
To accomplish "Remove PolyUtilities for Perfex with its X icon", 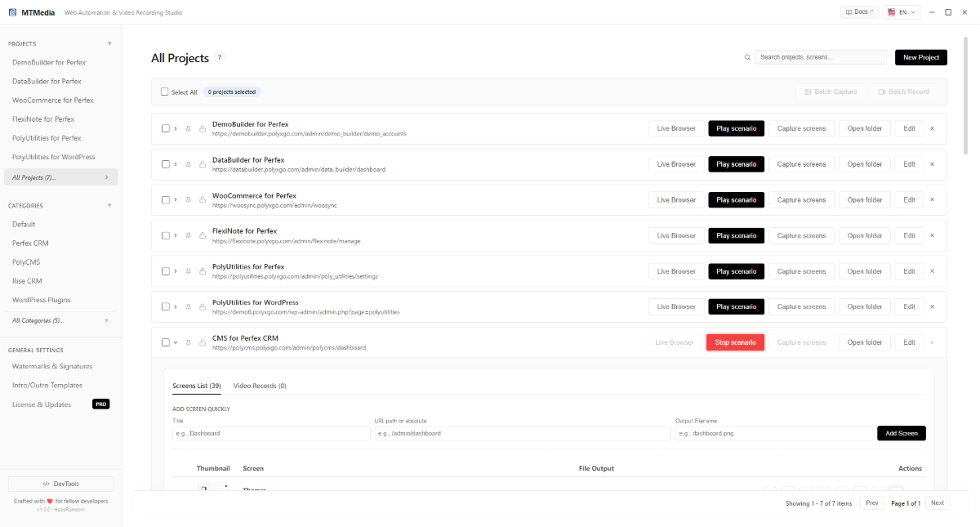I will [x=932, y=271].
